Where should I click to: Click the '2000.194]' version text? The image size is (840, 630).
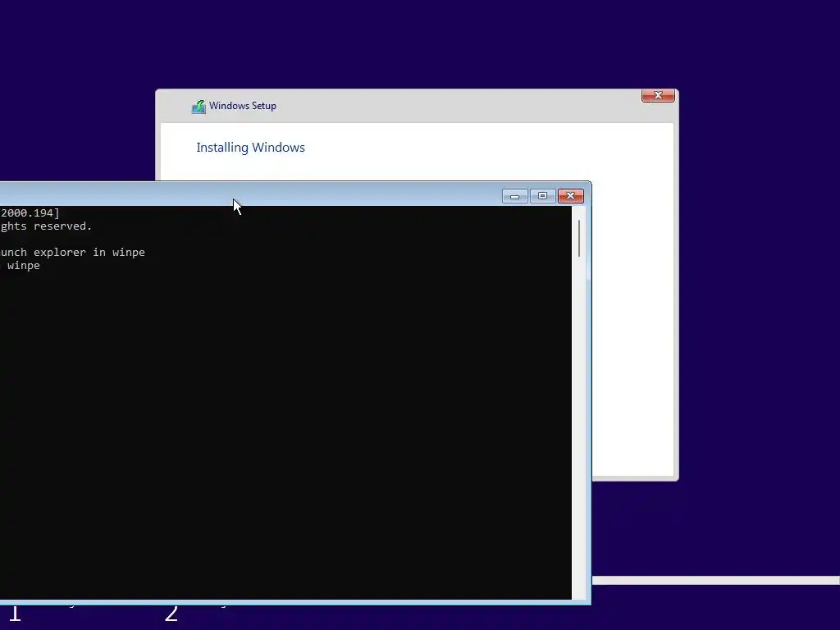click(x=30, y=213)
